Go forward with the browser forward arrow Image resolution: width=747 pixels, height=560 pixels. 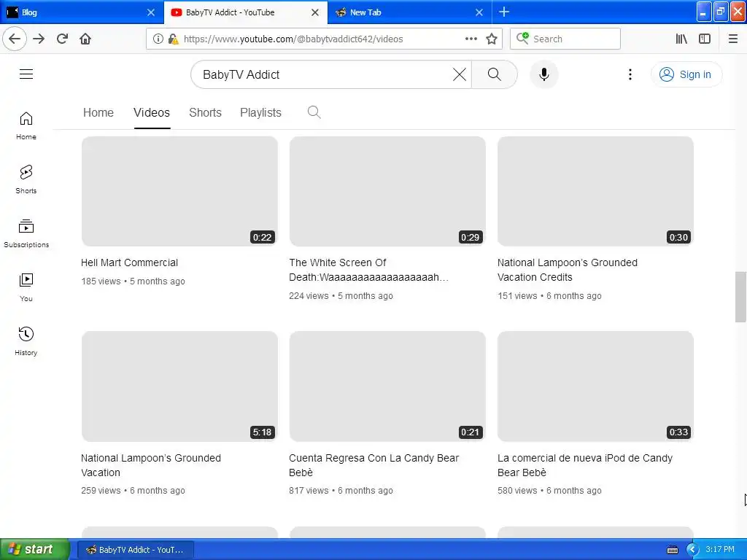39,39
